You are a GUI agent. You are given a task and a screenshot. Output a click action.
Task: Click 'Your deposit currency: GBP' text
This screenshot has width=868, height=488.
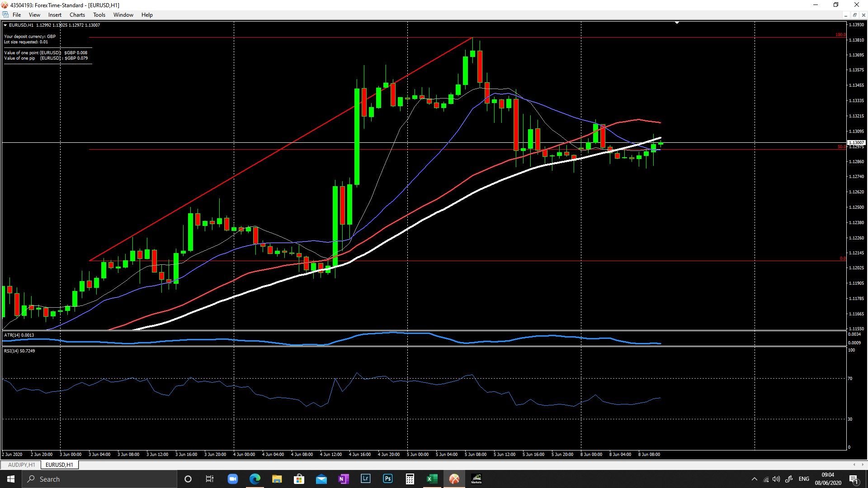pyautogui.click(x=30, y=36)
